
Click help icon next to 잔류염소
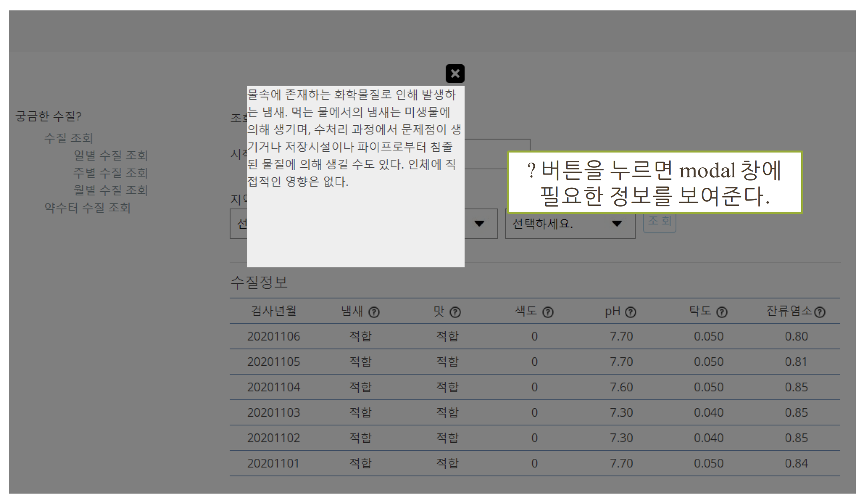(820, 312)
